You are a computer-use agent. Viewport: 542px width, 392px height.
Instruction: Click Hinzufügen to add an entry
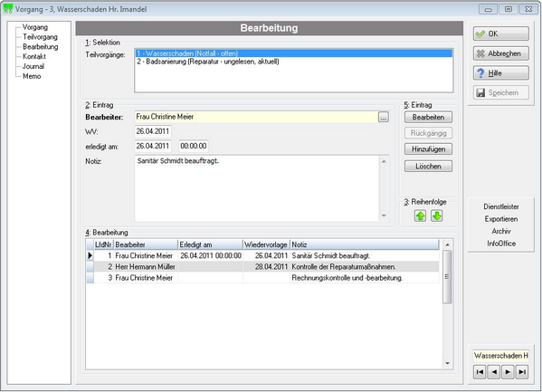428,149
